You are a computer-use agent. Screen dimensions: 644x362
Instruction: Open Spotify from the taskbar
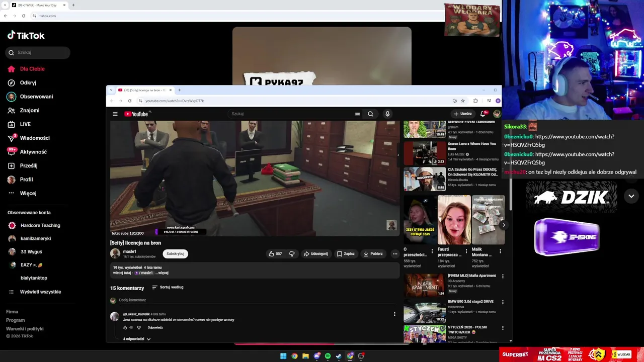pos(328,356)
